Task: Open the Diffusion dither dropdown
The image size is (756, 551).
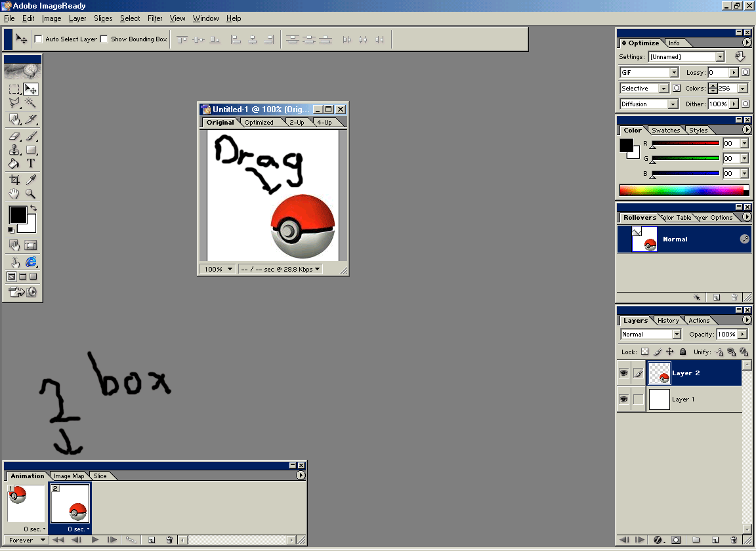Action: point(673,104)
